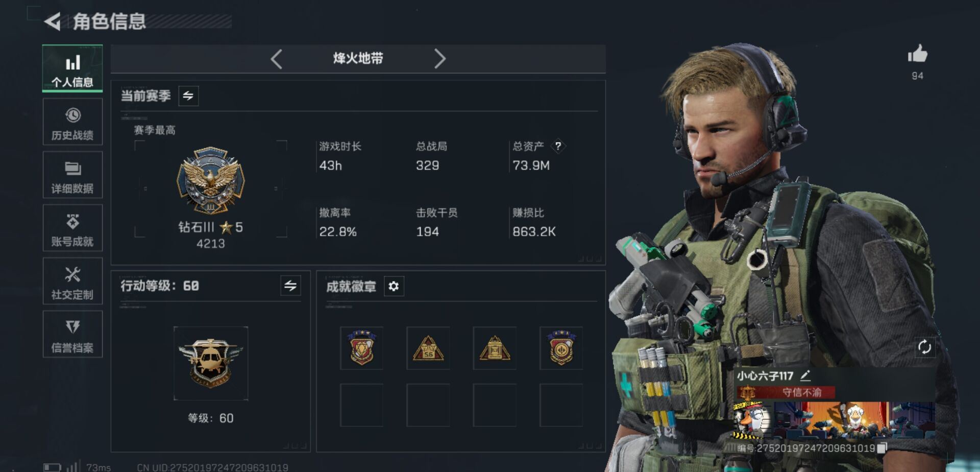Select the helicopter level 60 badge
The width and height of the screenshot is (980, 472).
[210, 363]
